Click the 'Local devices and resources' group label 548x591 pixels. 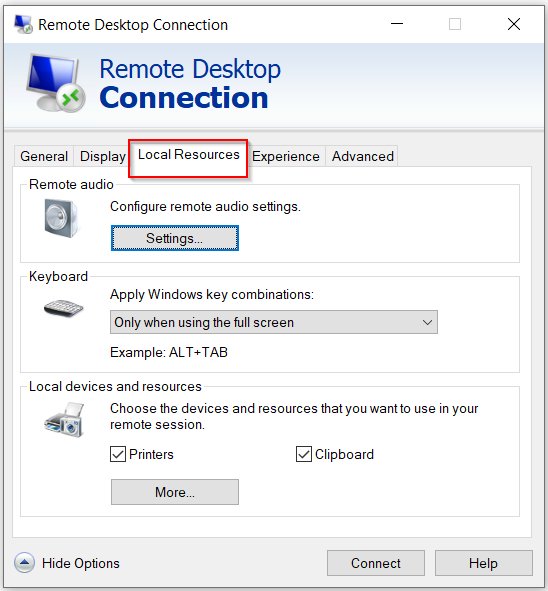[115, 387]
